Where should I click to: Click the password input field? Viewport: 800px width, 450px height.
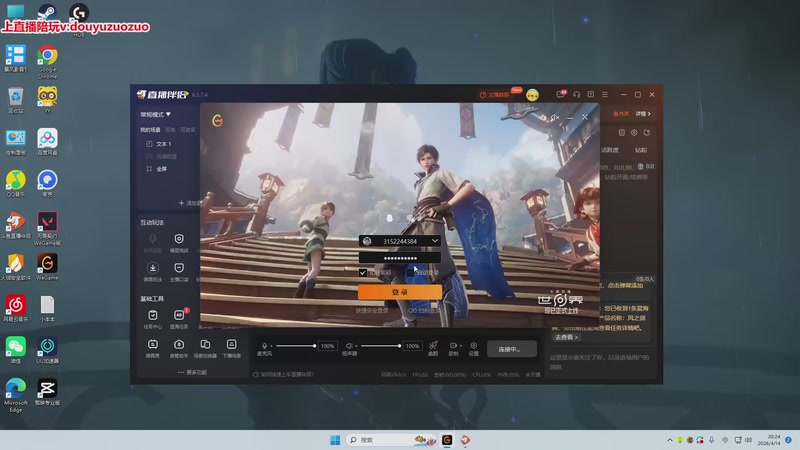pyautogui.click(x=399, y=257)
